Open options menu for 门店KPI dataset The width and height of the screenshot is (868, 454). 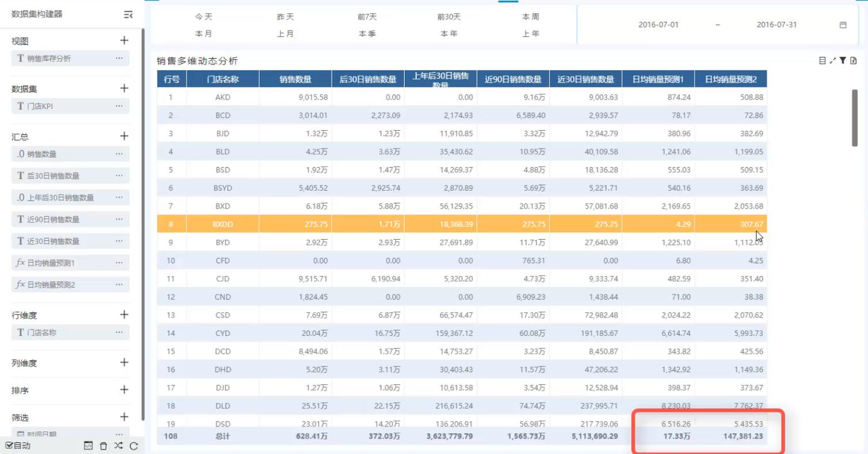[x=119, y=106]
